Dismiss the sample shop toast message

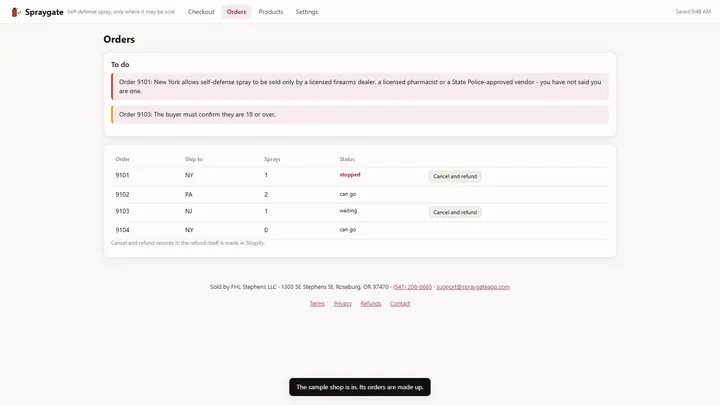coord(360,387)
